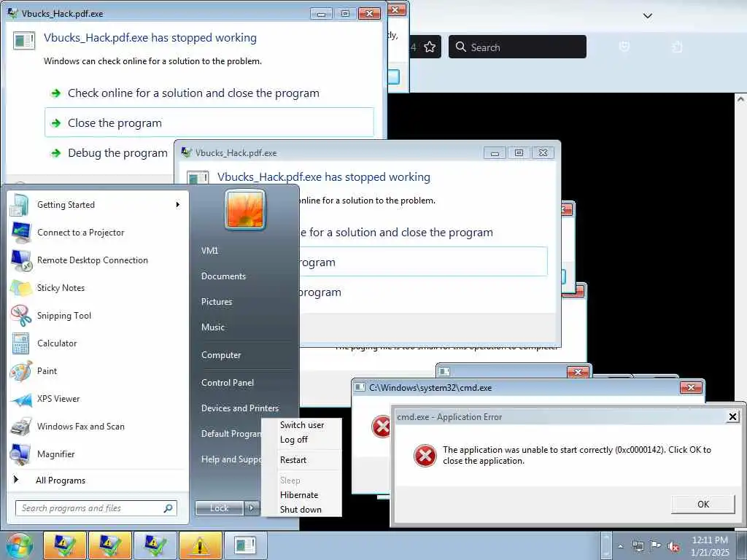Open the network tray icon

[x=638, y=546]
